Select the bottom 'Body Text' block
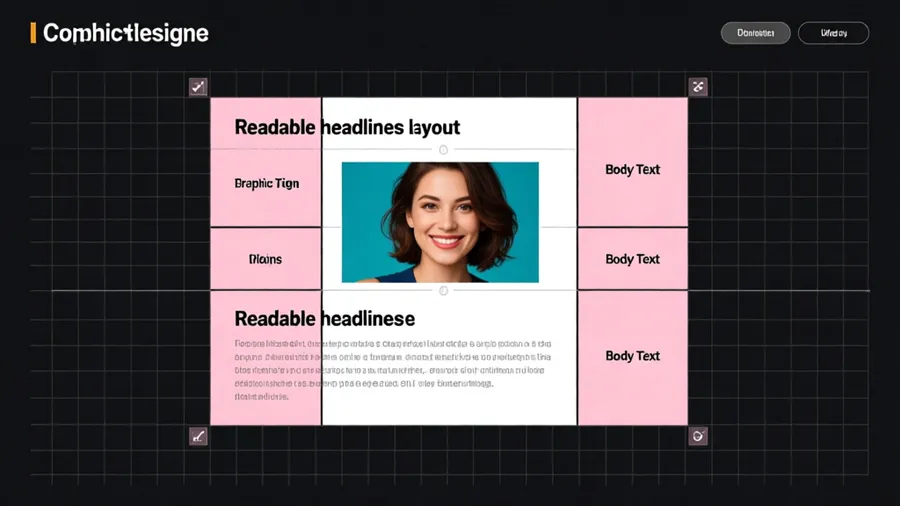 click(x=633, y=358)
